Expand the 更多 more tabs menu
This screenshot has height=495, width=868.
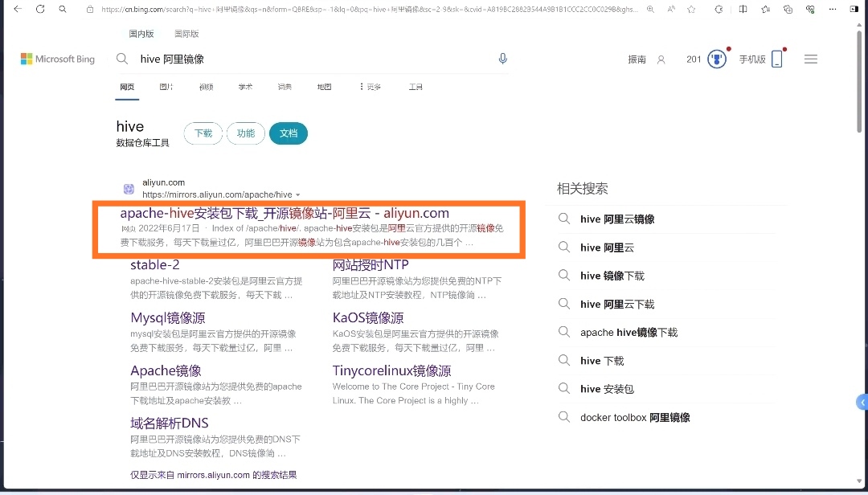(370, 86)
